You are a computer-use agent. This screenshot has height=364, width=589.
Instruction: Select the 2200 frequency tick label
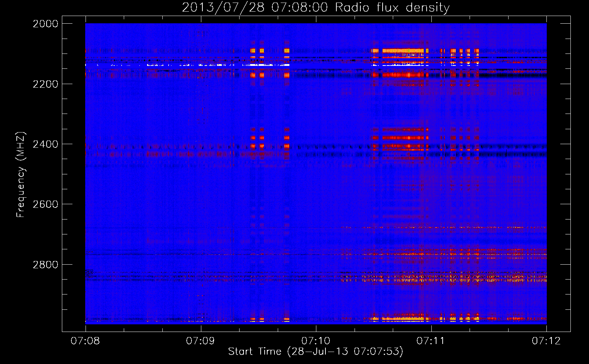[46, 84]
